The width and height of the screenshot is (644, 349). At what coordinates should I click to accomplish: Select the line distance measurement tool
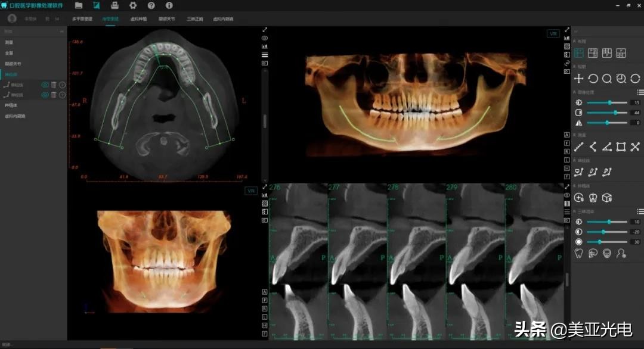(x=578, y=147)
